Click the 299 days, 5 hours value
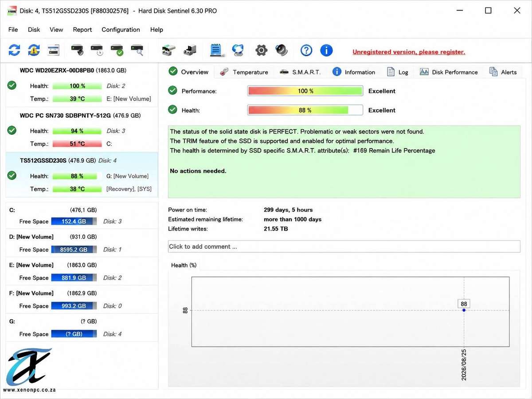The width and height of the screenshot is (532, 399). click(288, 210)
